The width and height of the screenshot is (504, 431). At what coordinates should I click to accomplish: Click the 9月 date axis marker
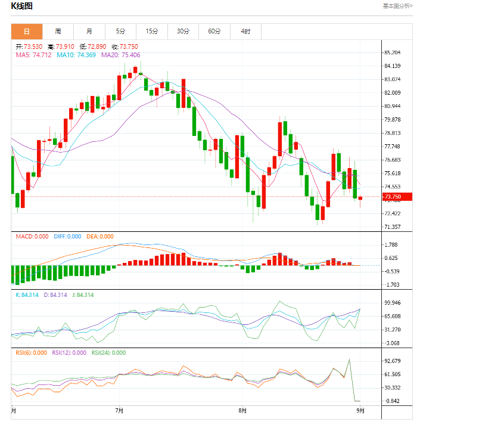click(x=360, y=411)
